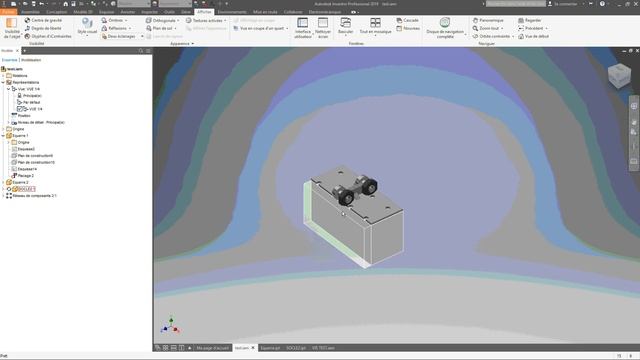Screen dimensions: 640x360
Task: Select the Panoramique tool
Action: click(x=488, y=20)
